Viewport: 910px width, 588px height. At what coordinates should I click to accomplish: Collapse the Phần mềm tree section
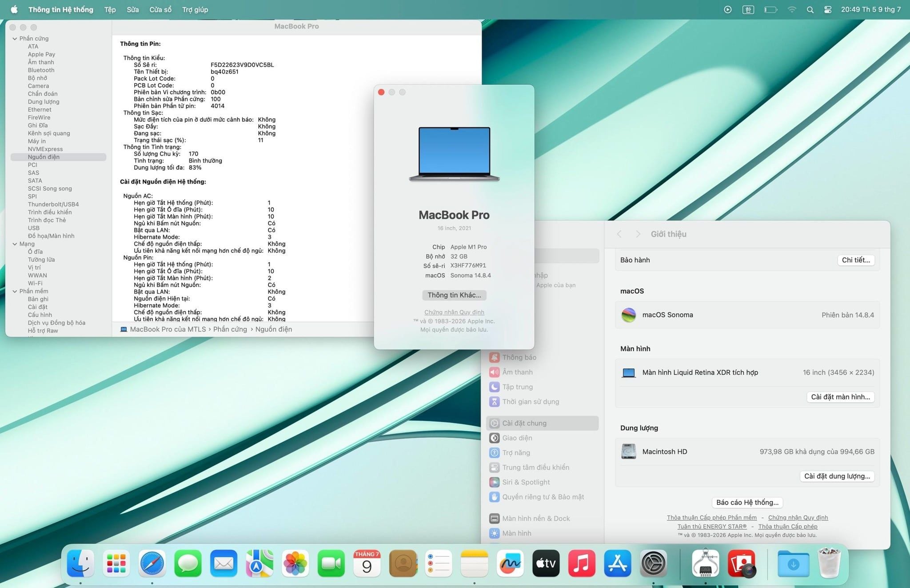coord(15,292)
